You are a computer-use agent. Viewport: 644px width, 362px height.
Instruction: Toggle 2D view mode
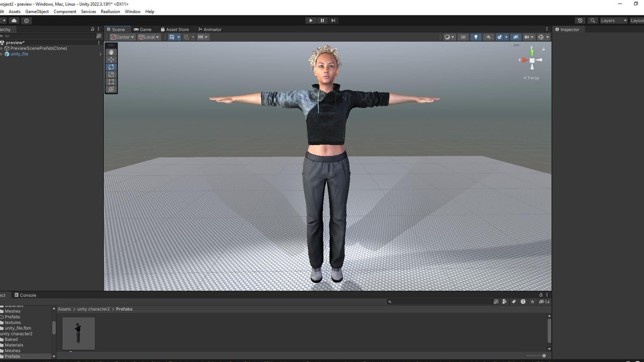click(463, 37)
